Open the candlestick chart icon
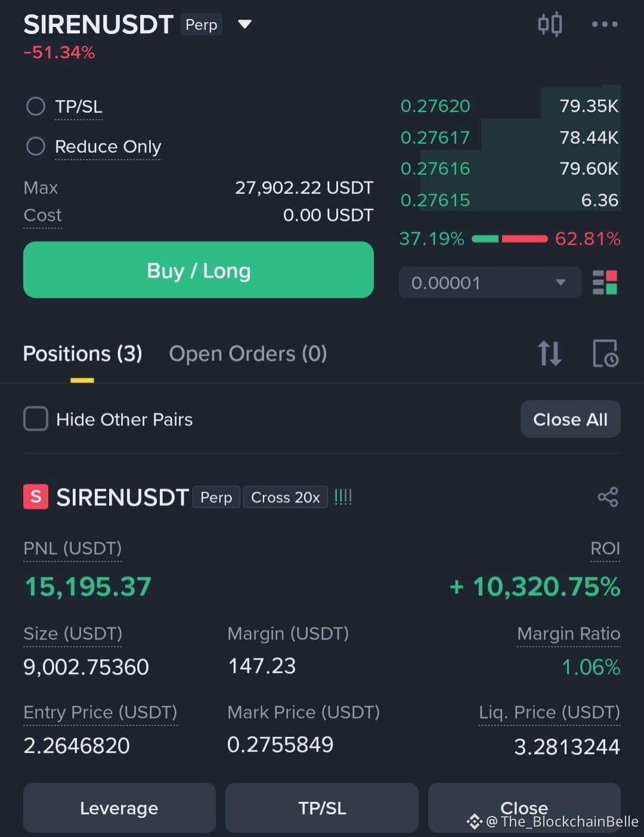The width and height of the screenshot is (644, 837). (550, 24)
